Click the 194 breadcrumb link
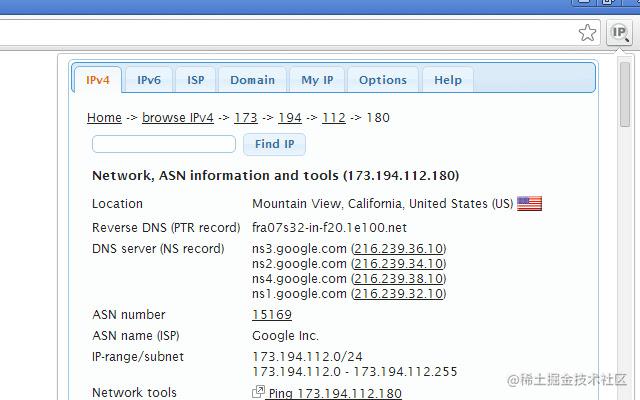The height and width of the screenshot is (400, 640). pos(290,118)
